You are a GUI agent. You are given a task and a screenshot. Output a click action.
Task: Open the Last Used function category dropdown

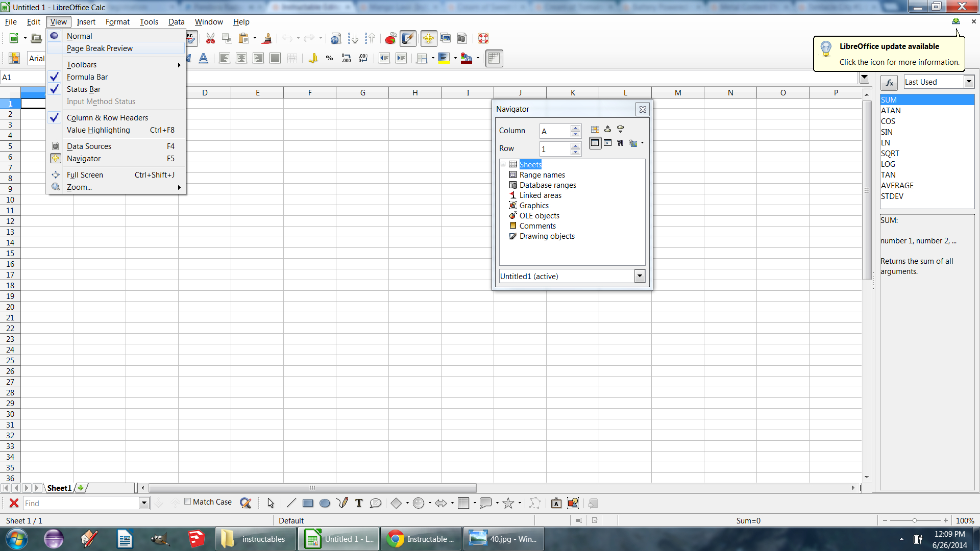[x=968, y=82]
